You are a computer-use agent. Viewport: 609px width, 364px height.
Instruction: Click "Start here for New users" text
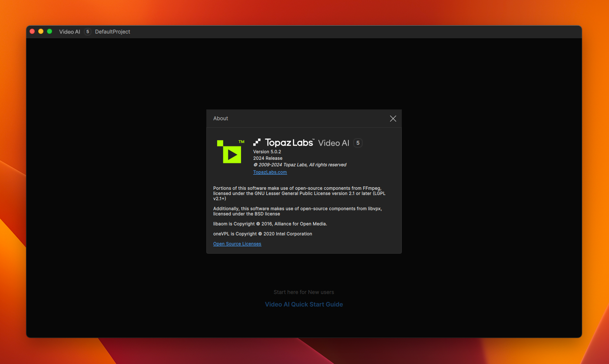(304, 292)
